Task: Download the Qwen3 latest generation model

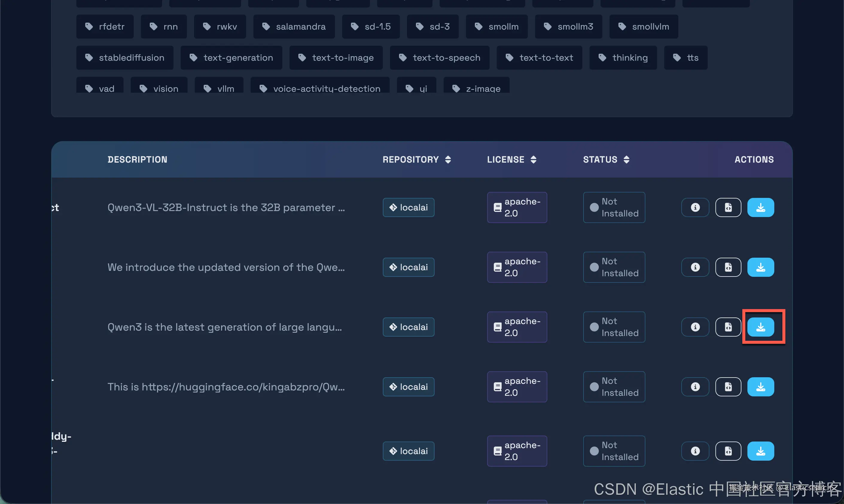Action: point(761,327)
